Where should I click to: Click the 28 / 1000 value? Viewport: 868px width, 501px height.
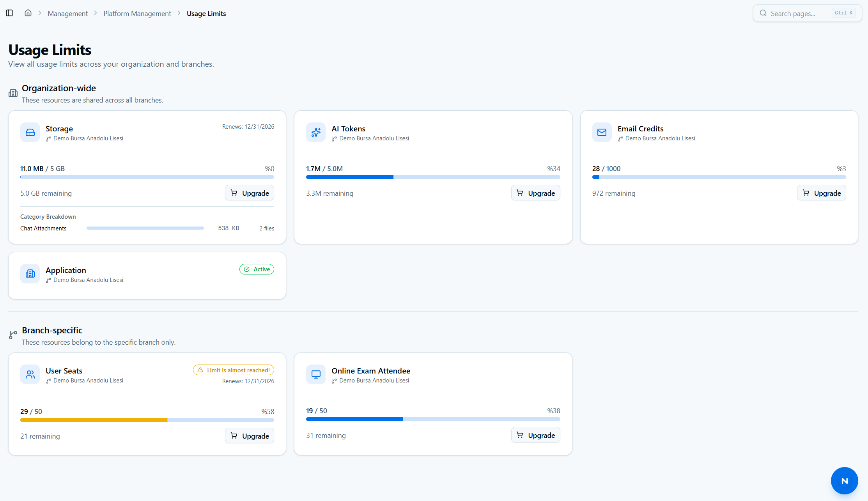(606, 169)
